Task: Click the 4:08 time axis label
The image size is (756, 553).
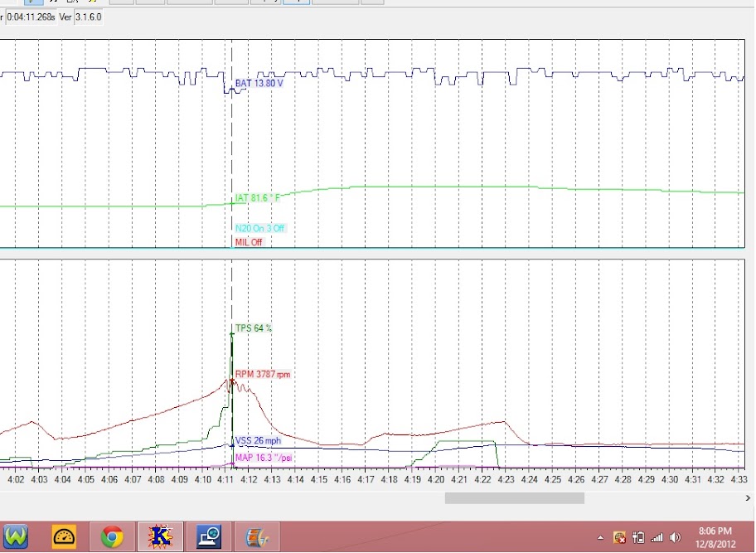Action: (x=156, y=479)
